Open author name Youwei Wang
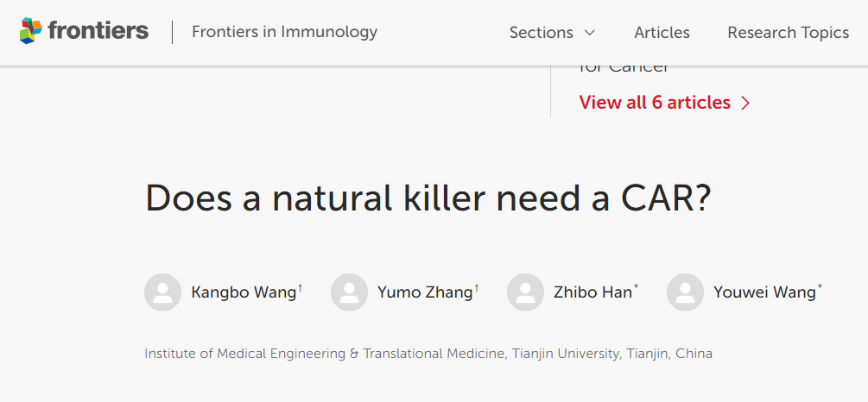This screenshot has width=868, height=402. (x=764, y=292)
